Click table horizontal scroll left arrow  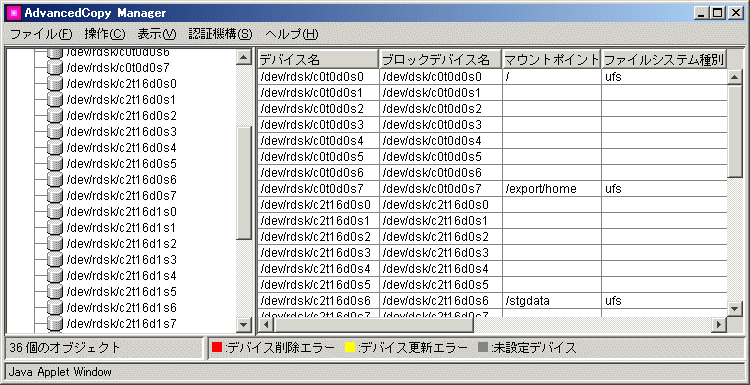tap(266, 325)
